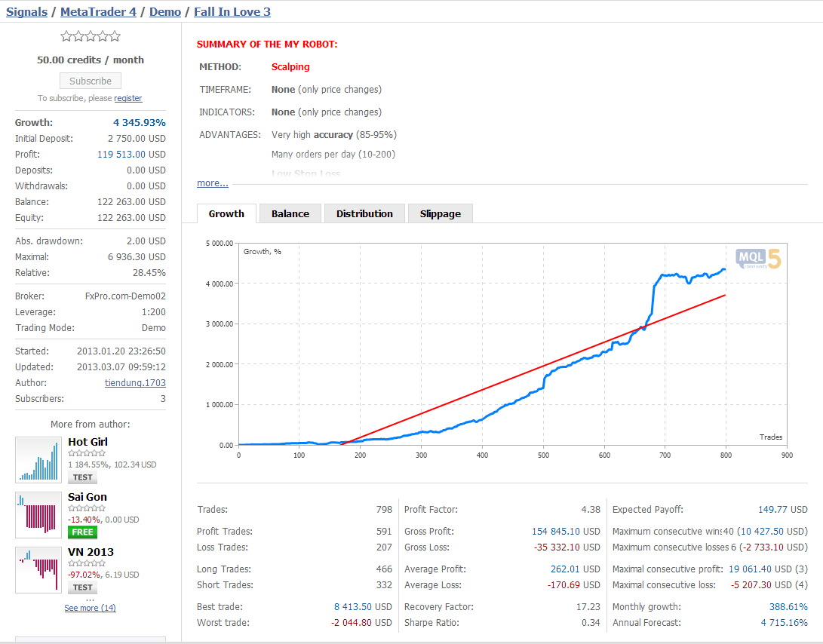Open the Sai Gon signal thumbnail chart
The width and height of the screenshot is (823, 644).
pos(38,515)
